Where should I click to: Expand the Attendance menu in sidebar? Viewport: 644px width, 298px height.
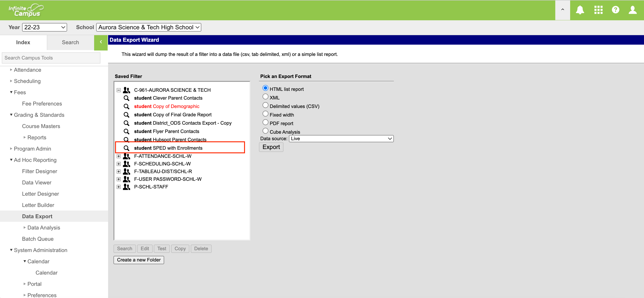coord(11,70)
